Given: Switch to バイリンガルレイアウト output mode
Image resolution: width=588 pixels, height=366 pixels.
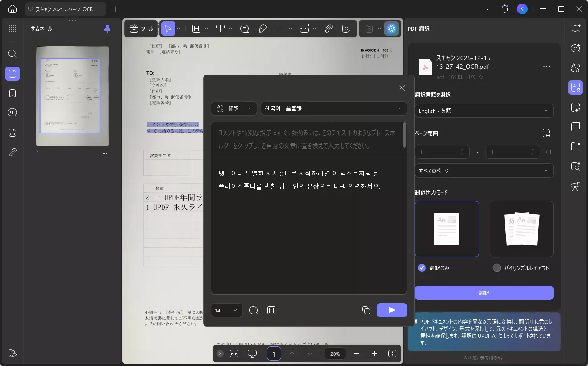Looking at the screenshot, I should pos(496,268).
